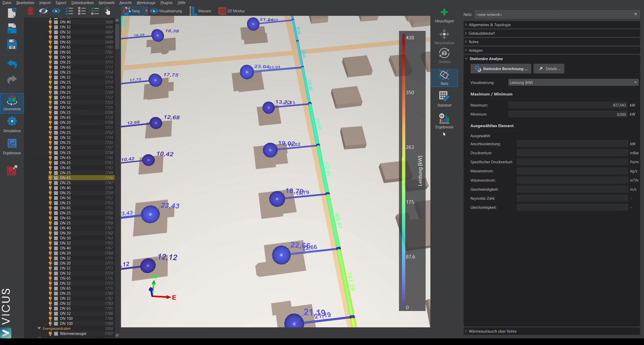Open the Visualisierung Leistung [kW] dropdown
Screen dimensions: 644x345
click(573, 82)
